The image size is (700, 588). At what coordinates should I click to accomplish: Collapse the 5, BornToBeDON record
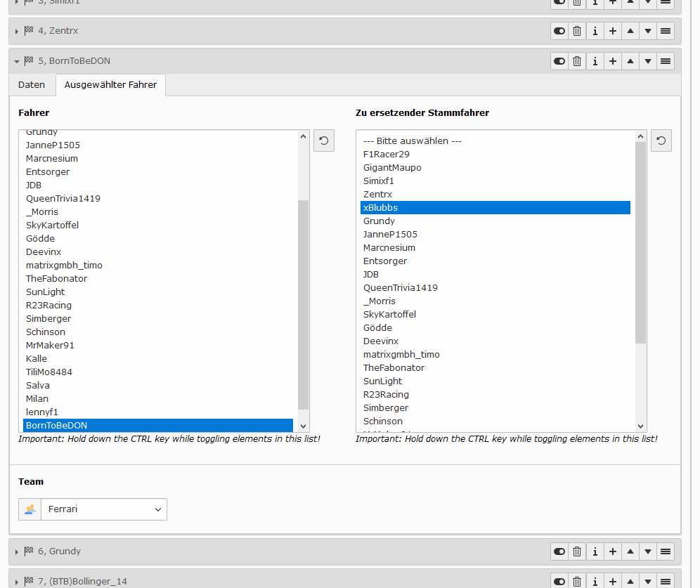tap(17, 61)
